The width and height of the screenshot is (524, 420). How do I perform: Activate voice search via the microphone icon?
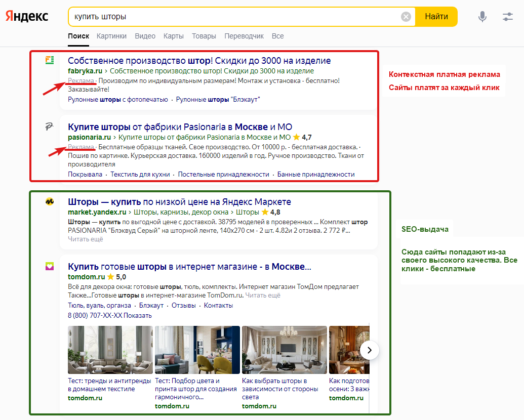coord(481,17)
